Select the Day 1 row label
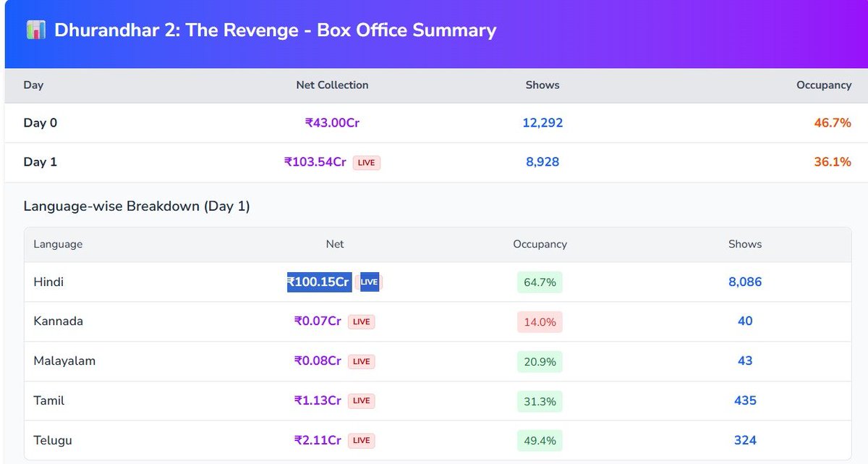The height and width of the screenshot is (464, 868). (40, 161)
